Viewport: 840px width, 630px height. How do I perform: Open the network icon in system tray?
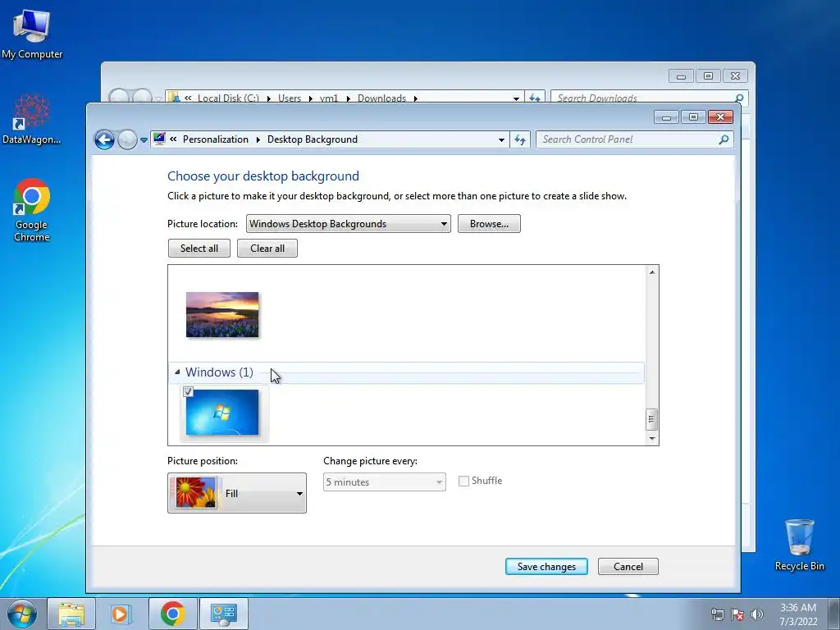pos(717,614)
